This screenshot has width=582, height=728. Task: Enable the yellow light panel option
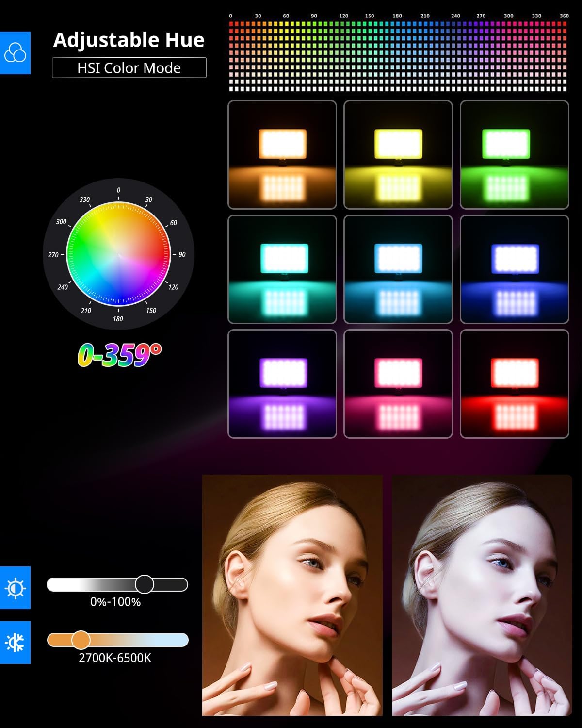click(399, 153)
